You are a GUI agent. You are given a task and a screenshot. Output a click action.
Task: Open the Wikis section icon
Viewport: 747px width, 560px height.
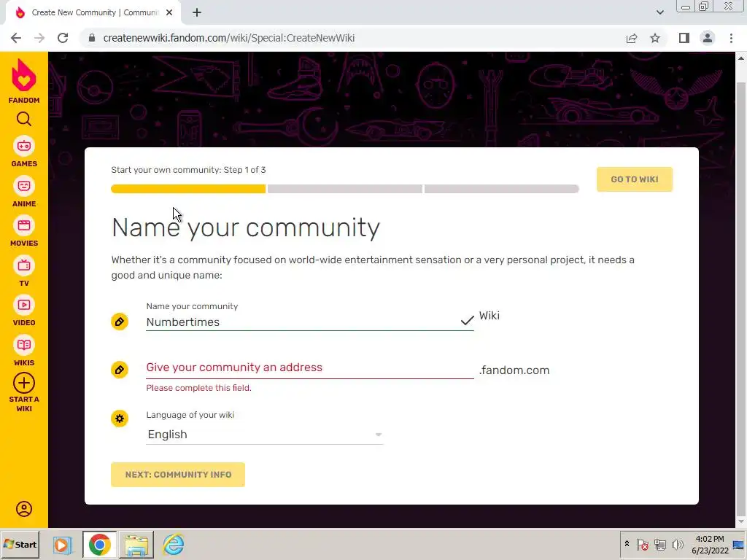tap(24, 345)
